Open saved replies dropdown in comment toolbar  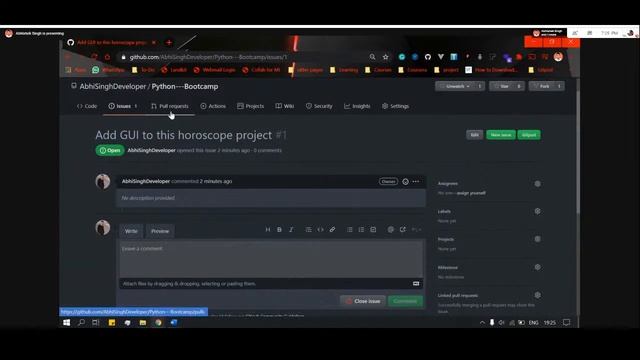(x=416, y=230)
